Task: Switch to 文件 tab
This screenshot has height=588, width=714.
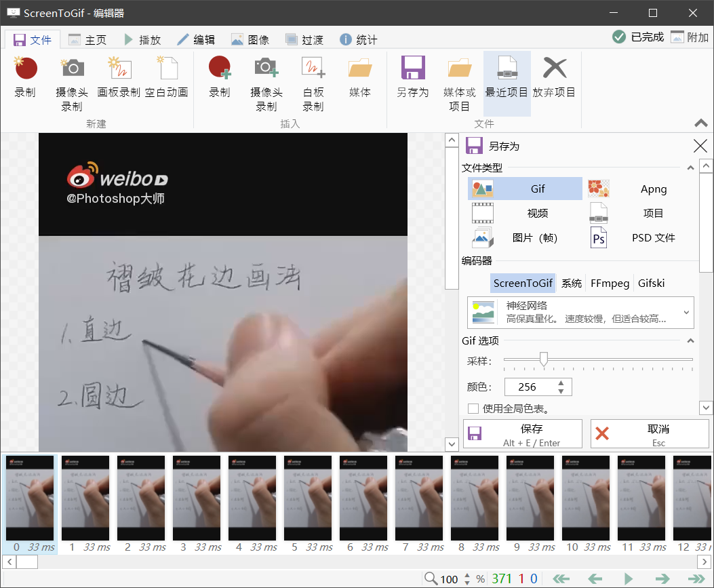Action: [32, 40]
